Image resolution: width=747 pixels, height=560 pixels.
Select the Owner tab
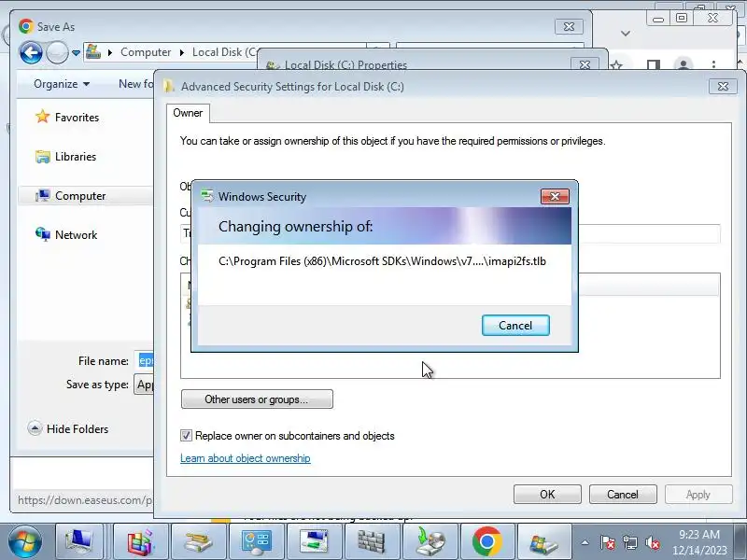pyautogui.click(x=188, y=113)
